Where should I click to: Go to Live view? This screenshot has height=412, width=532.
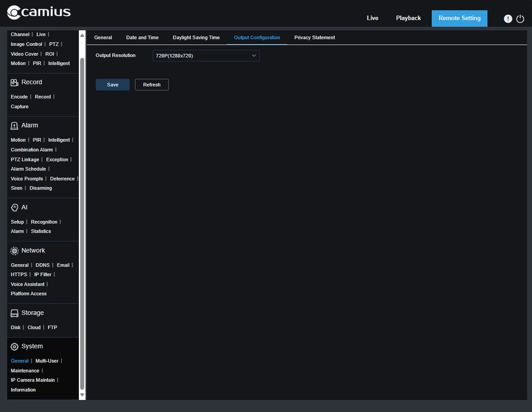[x=372, y=18]
